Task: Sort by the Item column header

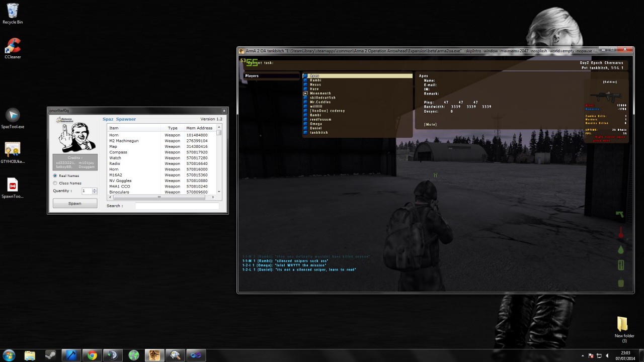Action: point(134,128)
